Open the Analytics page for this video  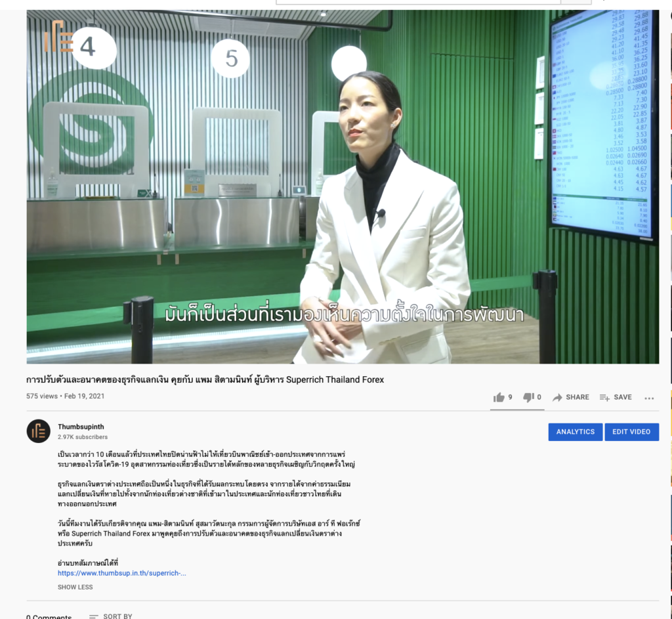pos(575,431)
